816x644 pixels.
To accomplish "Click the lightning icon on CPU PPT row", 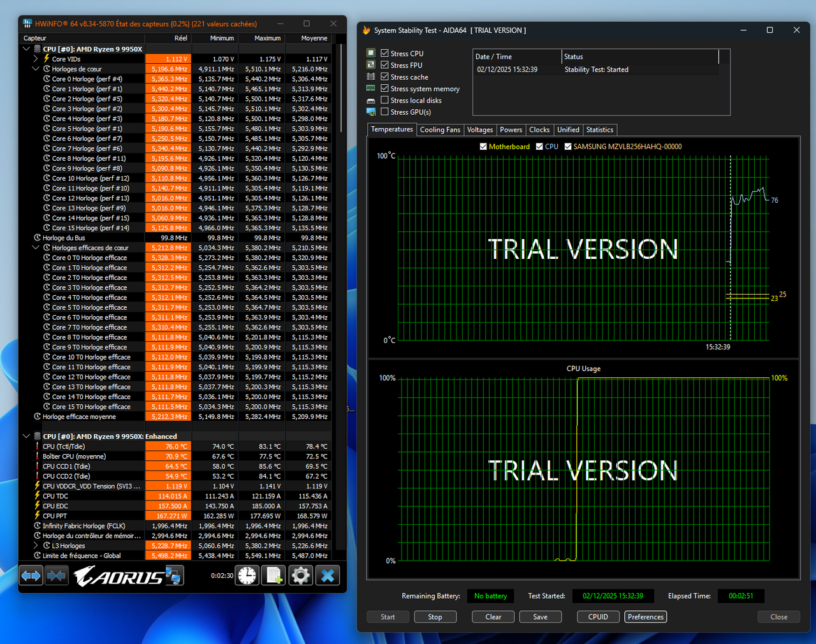I will (38, 516).
